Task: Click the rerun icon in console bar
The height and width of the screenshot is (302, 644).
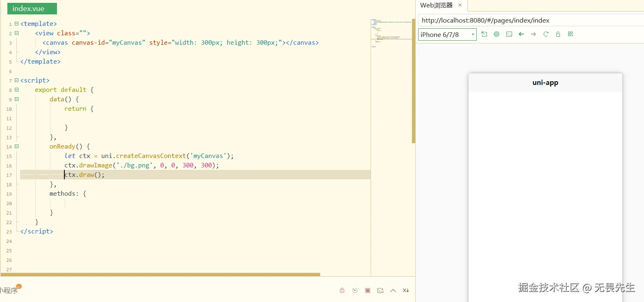Action: pyautogui.click(x=355, y=291)
